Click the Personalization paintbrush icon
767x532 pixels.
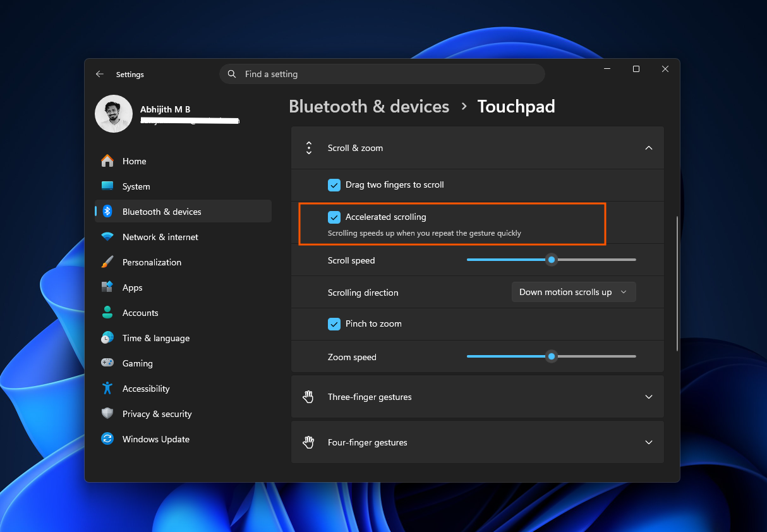point(107,262)
